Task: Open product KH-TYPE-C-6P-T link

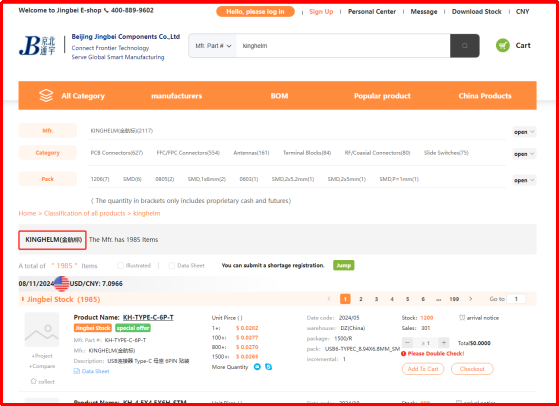Action: 148,317
